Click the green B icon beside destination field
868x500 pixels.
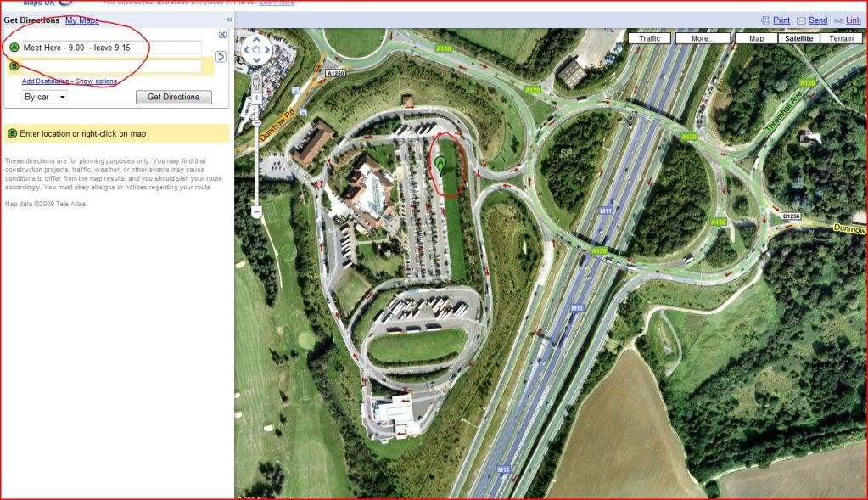click(x=14, y=66)
